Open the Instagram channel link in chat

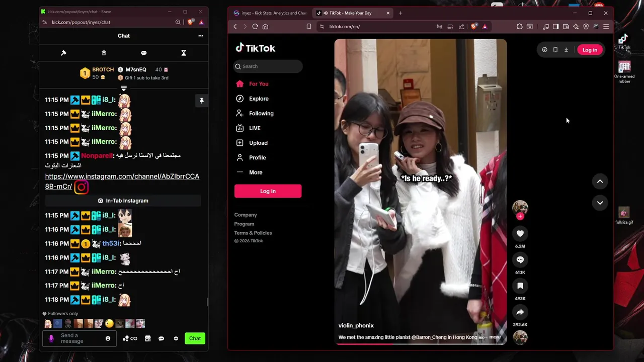click(x=122, y=182)
